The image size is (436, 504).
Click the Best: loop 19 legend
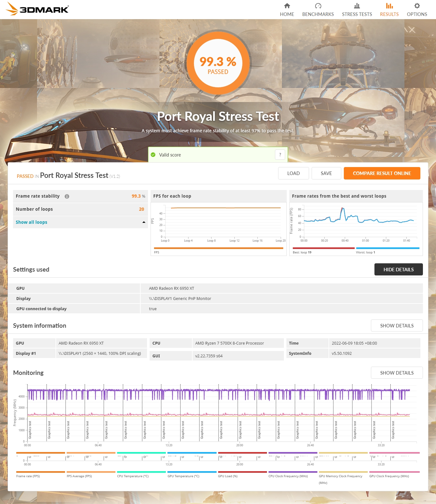coord(323,250)
